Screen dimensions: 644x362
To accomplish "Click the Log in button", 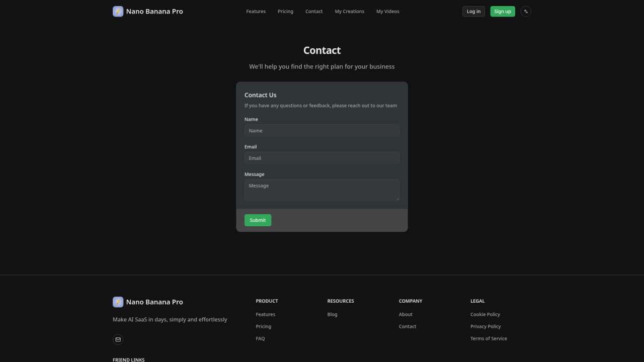I will (473, 11).
